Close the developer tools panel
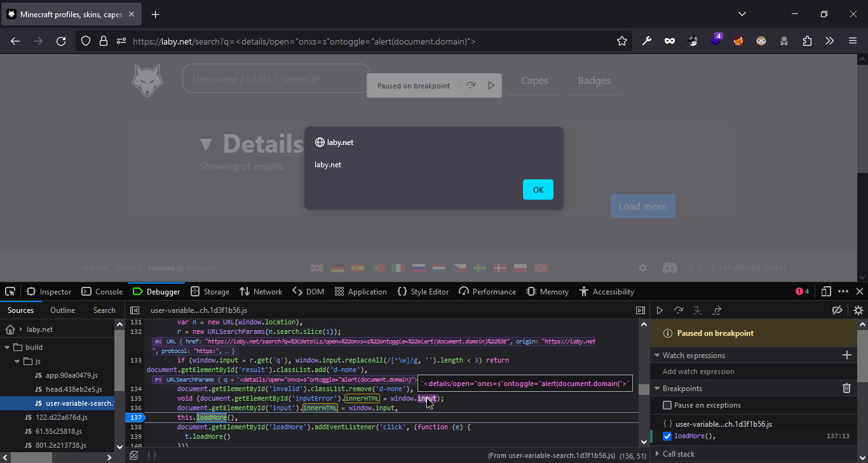This screenshot has height=463, width=868. 859,291
